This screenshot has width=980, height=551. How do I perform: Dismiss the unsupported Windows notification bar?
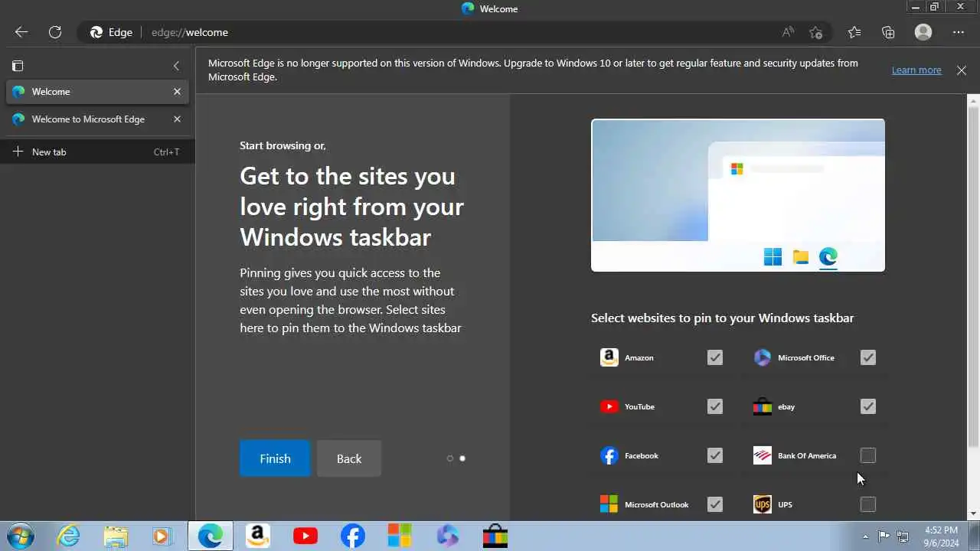tap(962, 70)
